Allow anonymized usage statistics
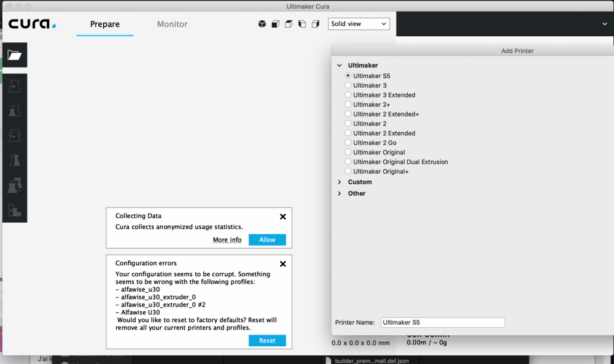Screen dimensions: 614x364 pos(267,239)
